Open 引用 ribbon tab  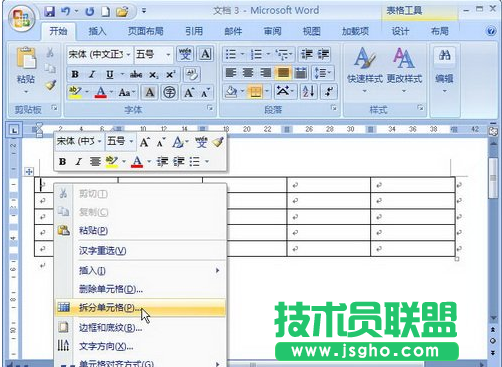point(194,31)
